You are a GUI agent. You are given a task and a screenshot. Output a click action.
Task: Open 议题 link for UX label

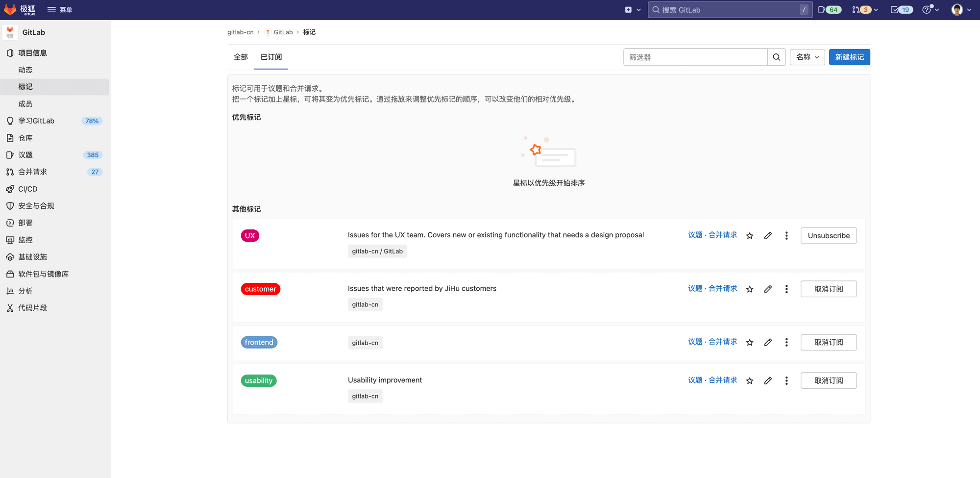click(695, 235)
